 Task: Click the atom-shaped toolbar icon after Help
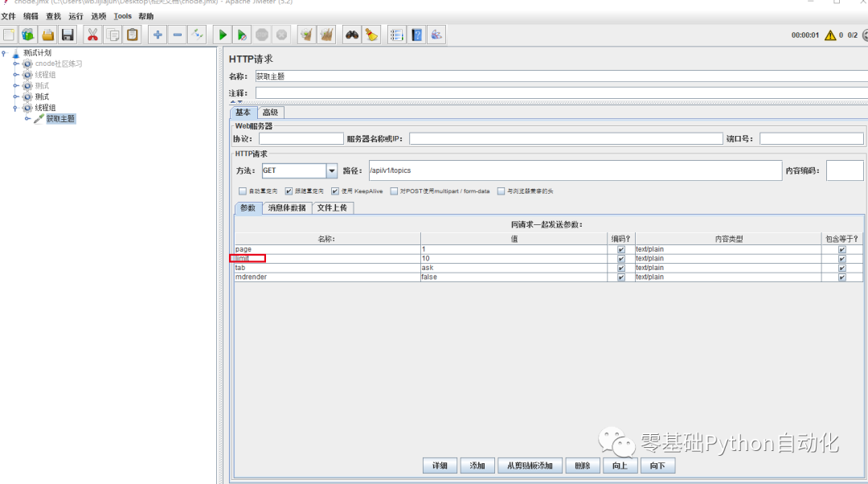click(x=436, y=35)
